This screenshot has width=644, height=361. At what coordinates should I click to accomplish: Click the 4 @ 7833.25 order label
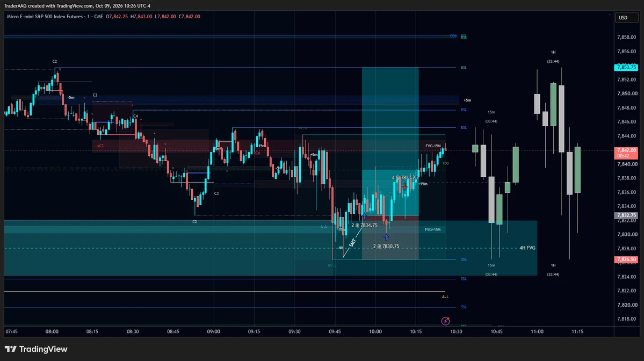pos(404,178)
